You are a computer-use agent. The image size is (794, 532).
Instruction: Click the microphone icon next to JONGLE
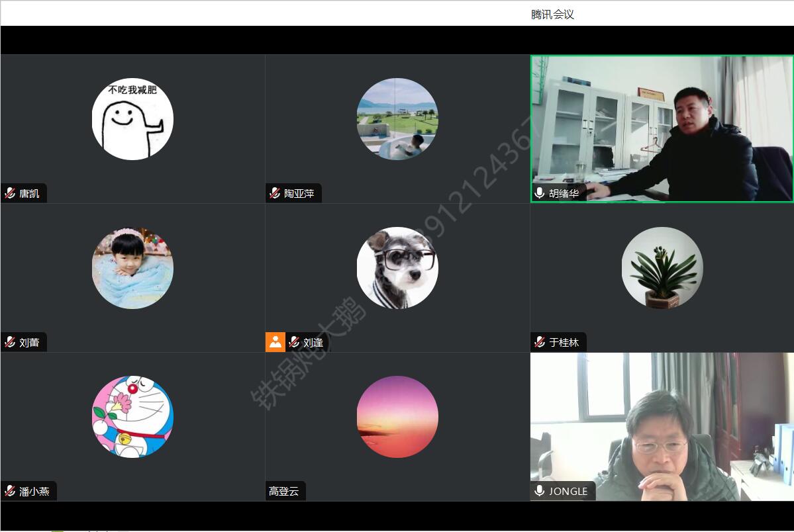coord(540,491)
